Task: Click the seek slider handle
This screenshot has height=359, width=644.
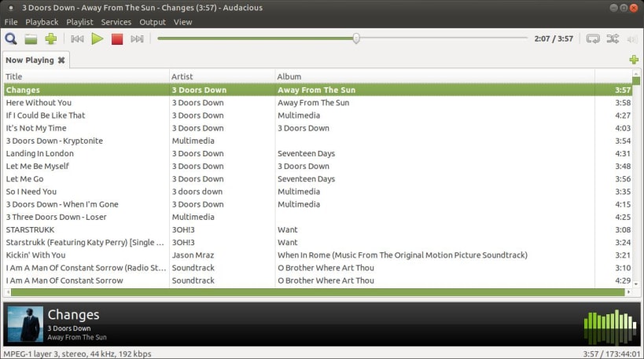Action: pyautogui.click(x=356, y=38)
